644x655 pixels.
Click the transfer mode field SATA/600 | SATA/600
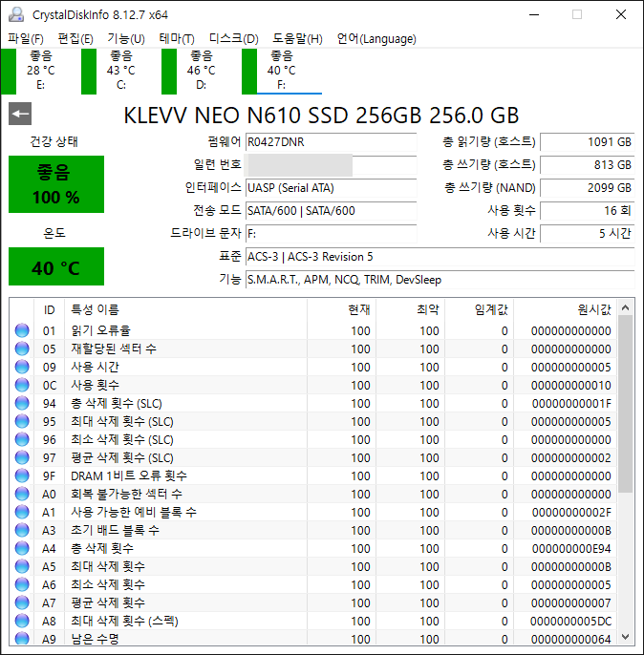331,211
